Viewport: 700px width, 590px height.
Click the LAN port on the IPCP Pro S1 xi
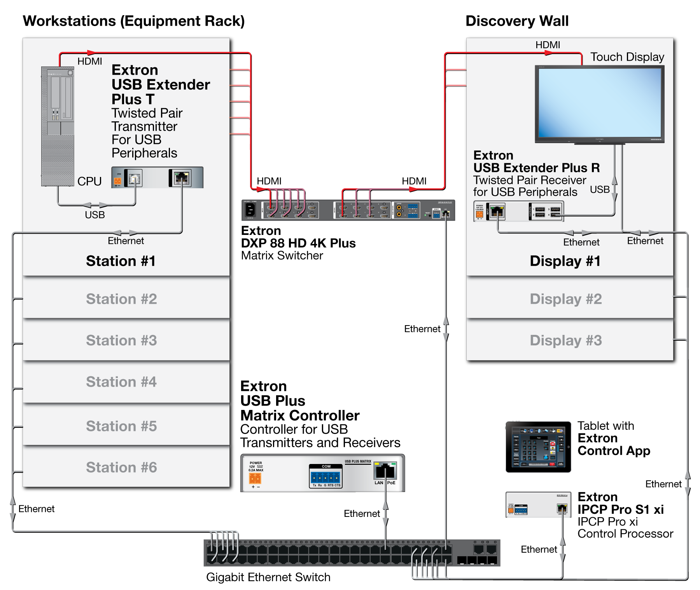(x=562, y=508)
